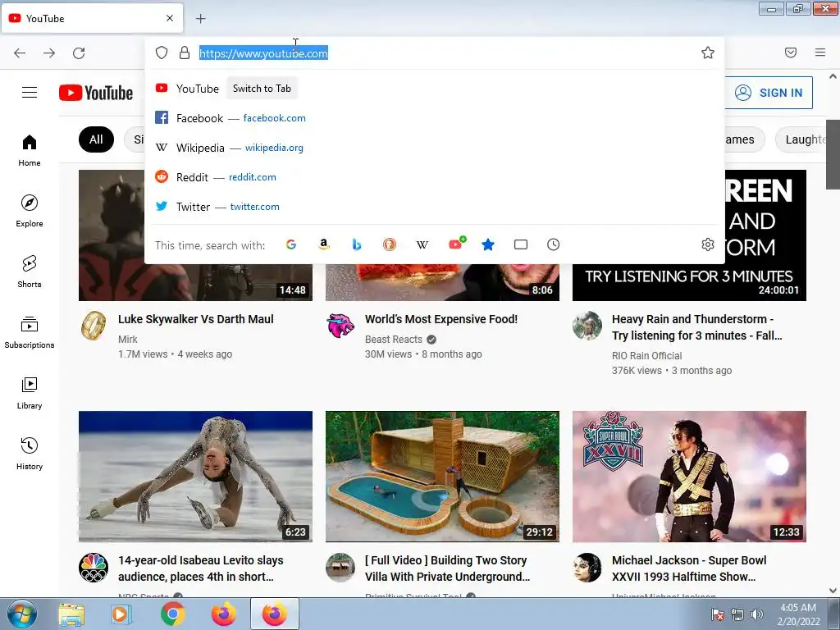Image resolution: width=840 pixels, height=630 pixels.
Task: Open Windows Explorer from taskbar
Action: point(71,614)
